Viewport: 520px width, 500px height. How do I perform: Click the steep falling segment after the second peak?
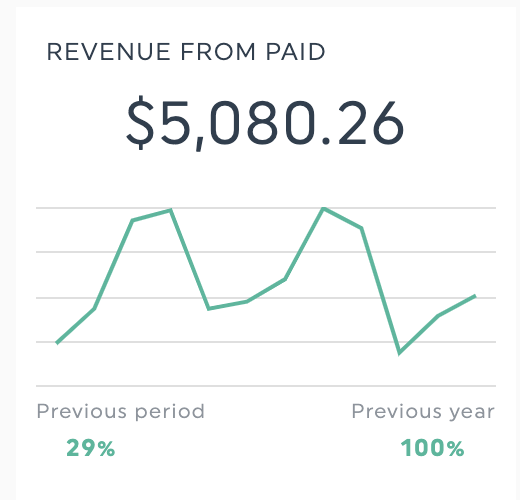click(x=380, y=290)
